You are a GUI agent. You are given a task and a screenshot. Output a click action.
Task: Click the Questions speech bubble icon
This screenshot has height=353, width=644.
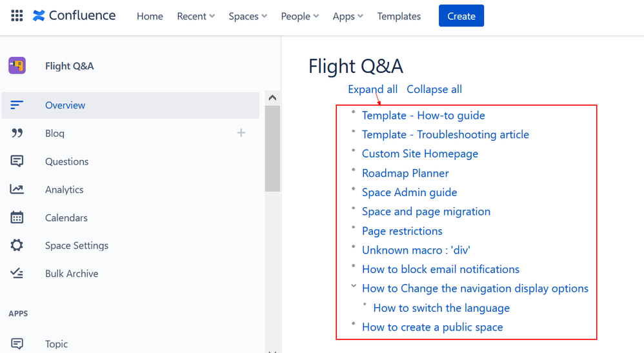[x=17, y=161]
